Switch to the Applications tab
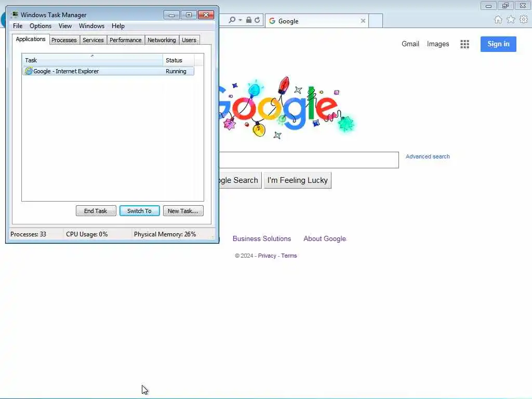Viewport: 532px width, 399px height. click(31, 39)
